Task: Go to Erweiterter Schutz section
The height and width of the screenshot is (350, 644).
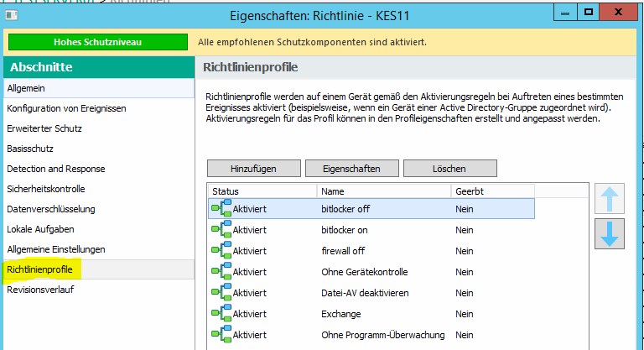Action: point(99,128)
